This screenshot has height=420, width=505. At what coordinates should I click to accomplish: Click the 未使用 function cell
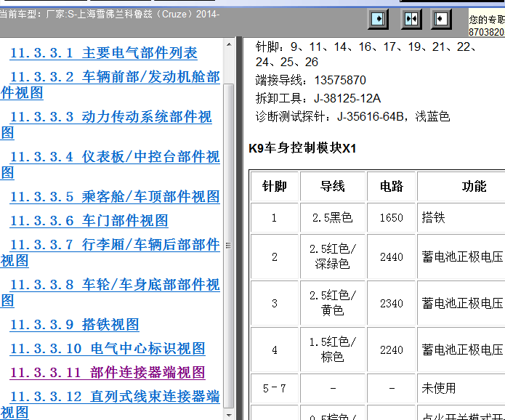click(x=461, y=389)
